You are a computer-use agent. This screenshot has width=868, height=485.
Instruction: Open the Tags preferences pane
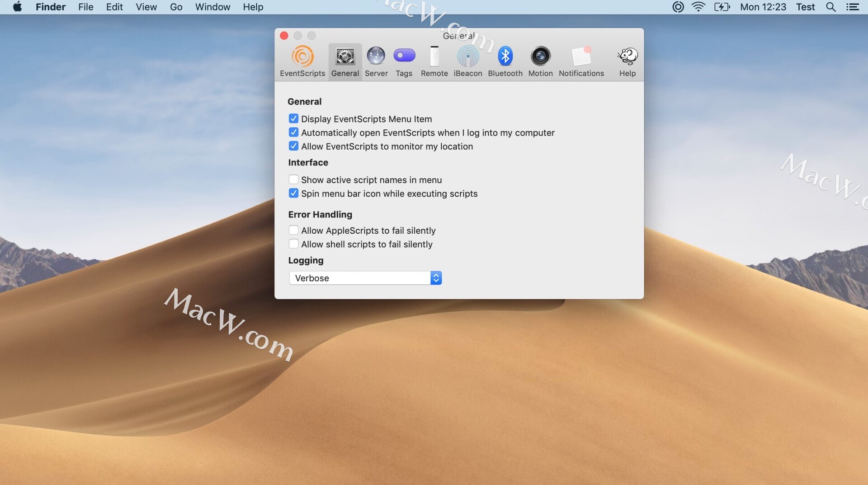404,62
